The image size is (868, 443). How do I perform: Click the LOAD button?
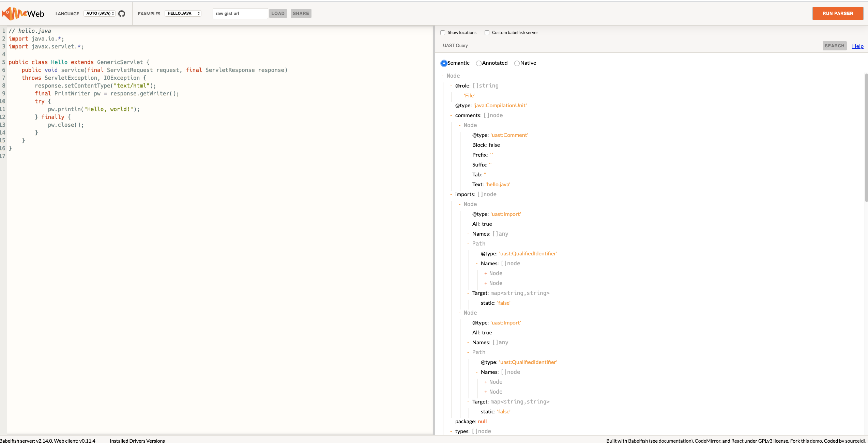[x=278, y=13]
